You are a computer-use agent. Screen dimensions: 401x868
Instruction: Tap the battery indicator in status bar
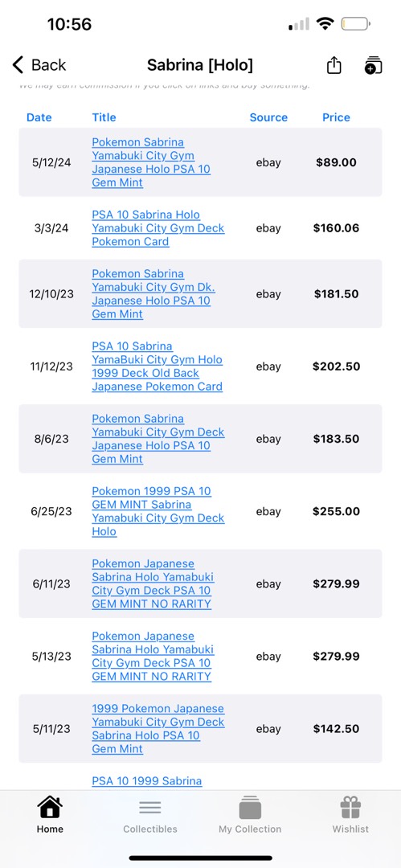[x=355, y=24]
